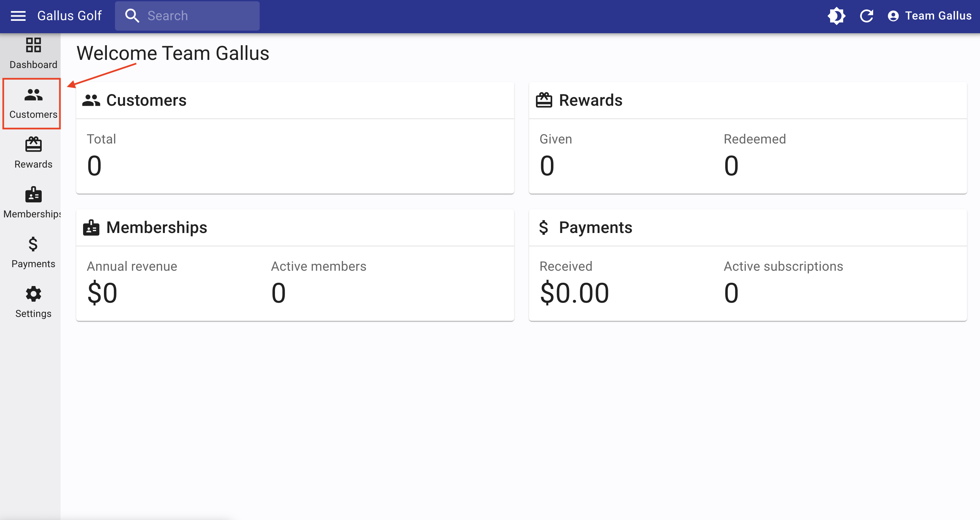Click the gift icon on Rewards card

click(x=544, y=100)
